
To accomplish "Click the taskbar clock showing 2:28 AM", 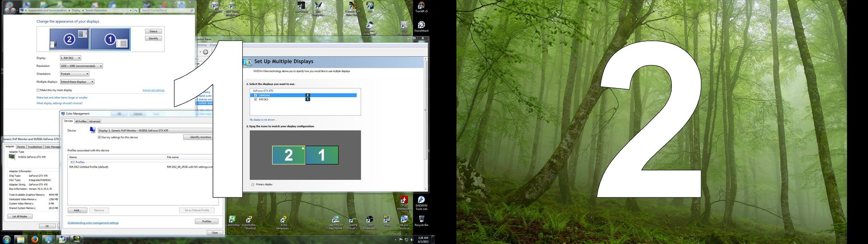I will 423,239.
